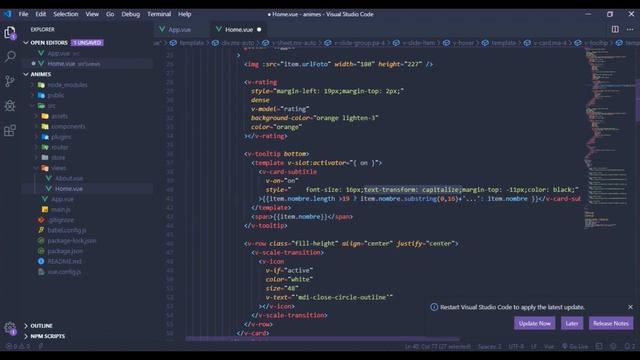Collapse the views folder

[36, 168]
